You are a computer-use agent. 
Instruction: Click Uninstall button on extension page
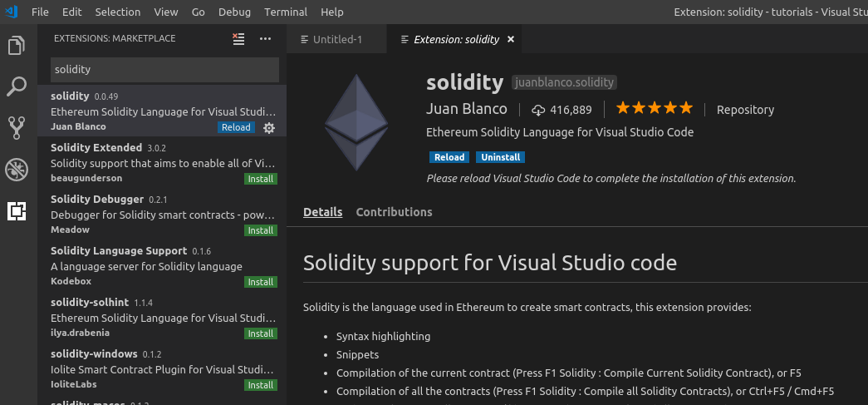point(500,157)
